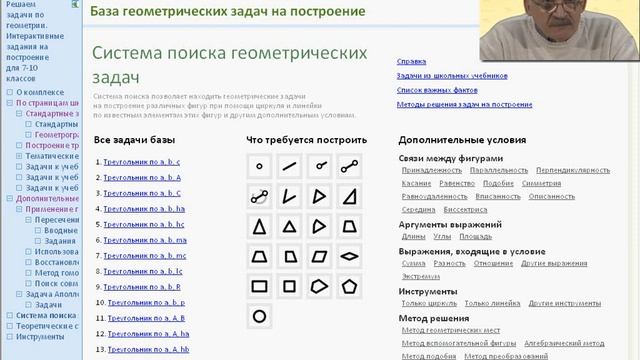Filter arguments by 'Площадь'
Viewport: 640px width, 360px height.
[x=476, y=236]
